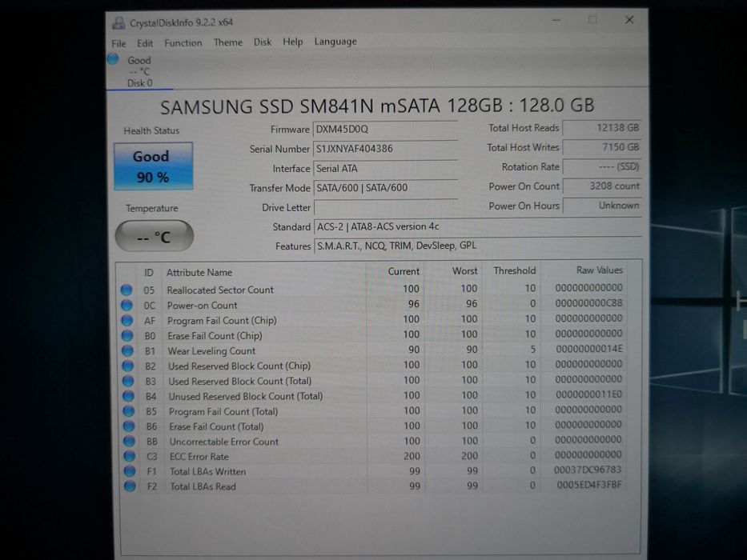747x560 pixels.
Task: Click the Rotation Rate value field
Action: (x=602, y=166)
